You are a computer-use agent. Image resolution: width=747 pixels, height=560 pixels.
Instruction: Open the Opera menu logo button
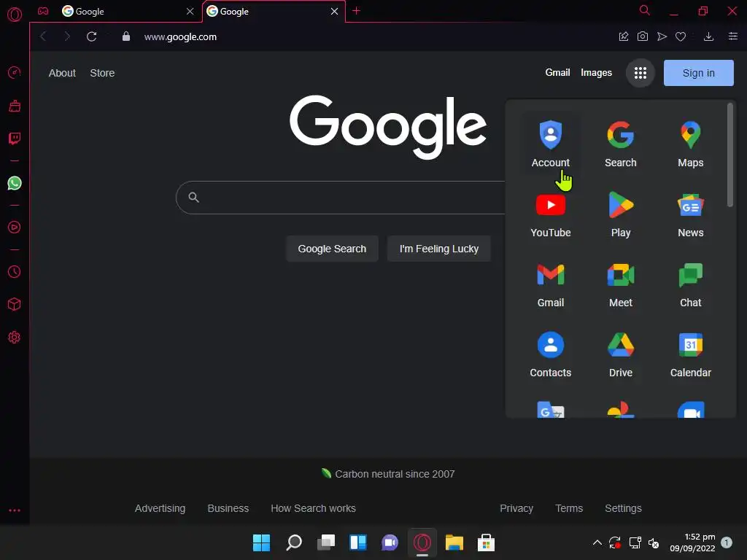click(x=15, y=15)
